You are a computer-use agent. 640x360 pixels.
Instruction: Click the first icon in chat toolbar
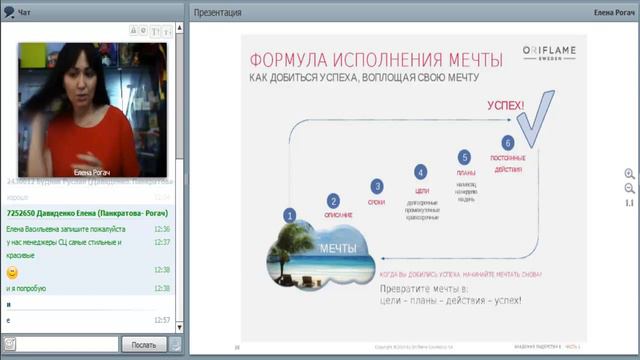point(133,30)
